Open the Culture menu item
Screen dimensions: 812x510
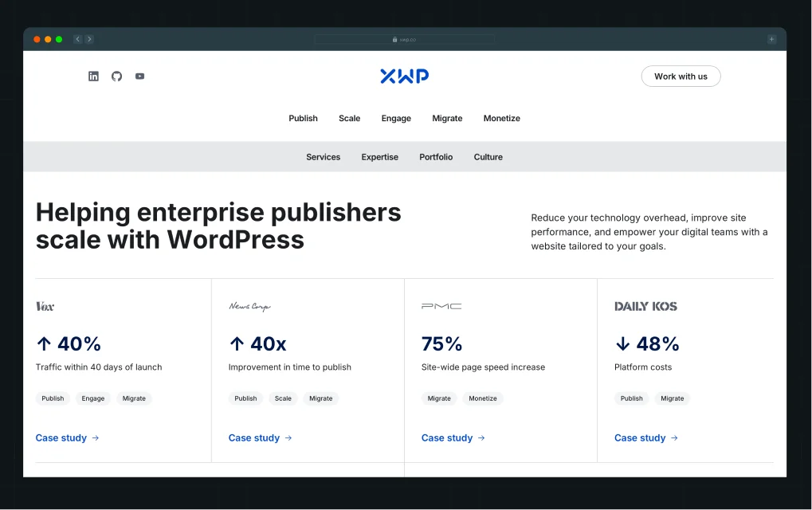[488, 157]
